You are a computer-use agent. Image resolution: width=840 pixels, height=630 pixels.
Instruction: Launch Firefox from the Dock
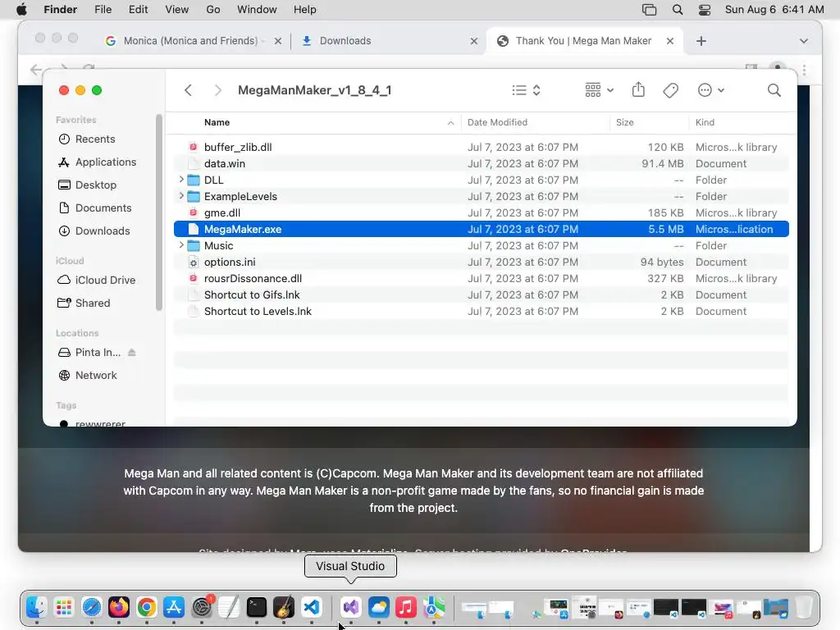119,607
